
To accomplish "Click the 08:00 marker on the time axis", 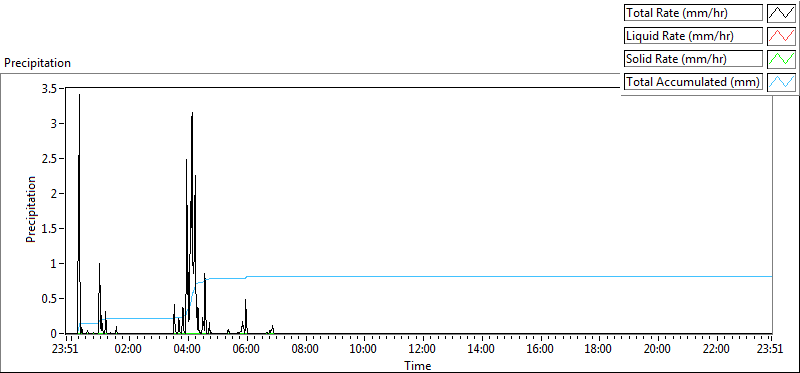I will pyautogui.click(x=306, y=349).
